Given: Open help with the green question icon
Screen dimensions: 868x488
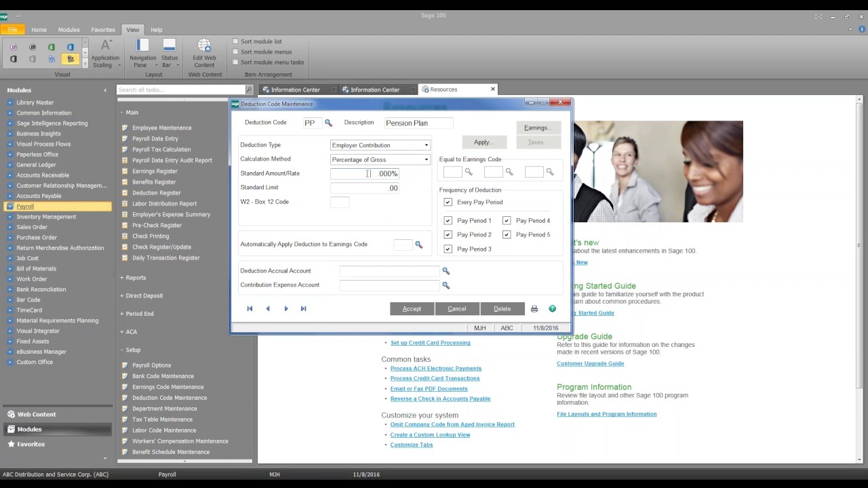Looking at the screenshot, I should (552, 309).
